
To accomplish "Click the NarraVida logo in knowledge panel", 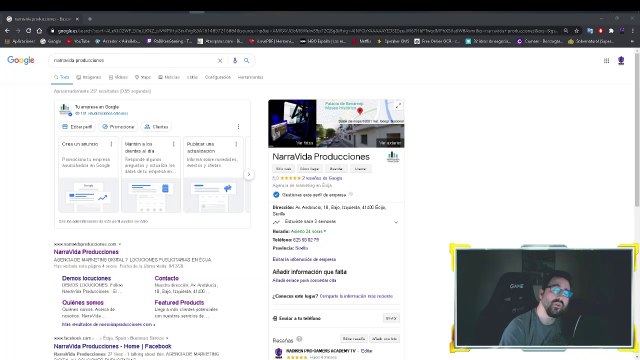I will click(393, 157).
